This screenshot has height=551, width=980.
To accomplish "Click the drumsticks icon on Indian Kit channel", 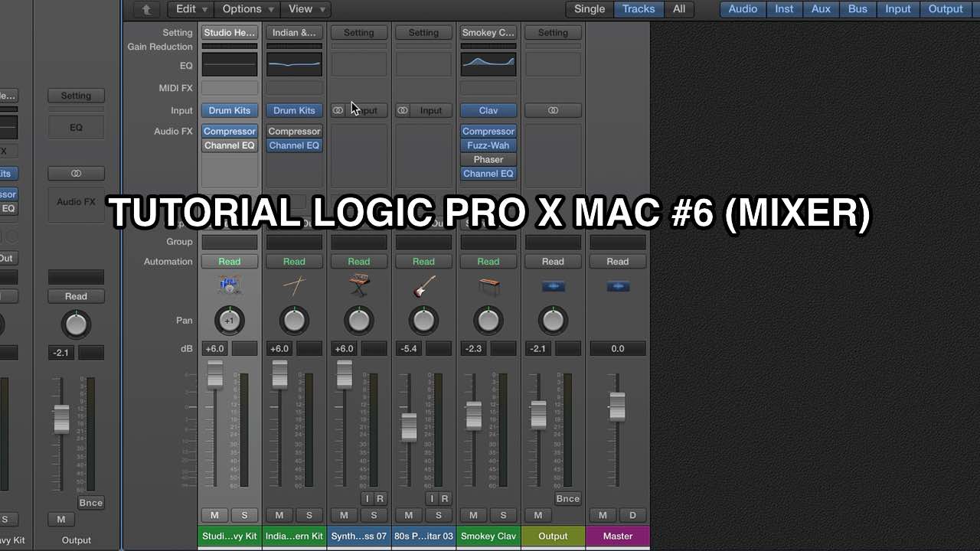I will coord(294,284).
